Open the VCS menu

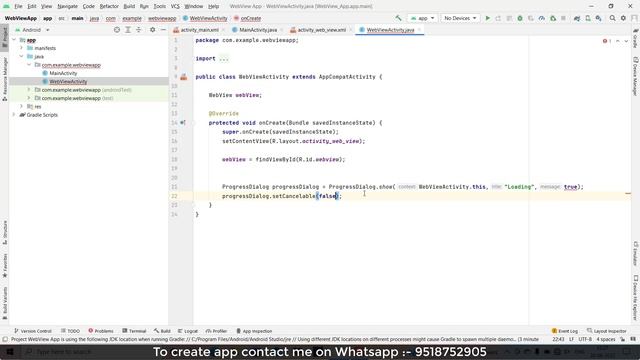click(175, 7)
